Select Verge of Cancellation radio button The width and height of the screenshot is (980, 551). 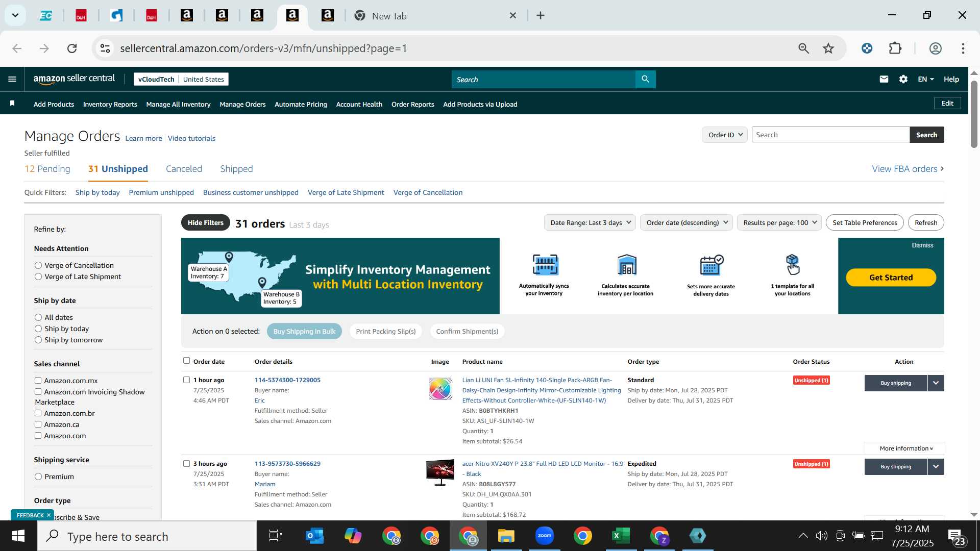pyautogui.click(x=38, y=265)
